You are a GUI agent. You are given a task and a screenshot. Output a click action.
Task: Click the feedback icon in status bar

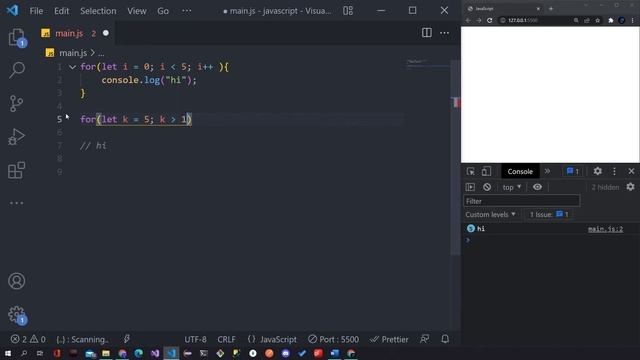coord(424,339)
